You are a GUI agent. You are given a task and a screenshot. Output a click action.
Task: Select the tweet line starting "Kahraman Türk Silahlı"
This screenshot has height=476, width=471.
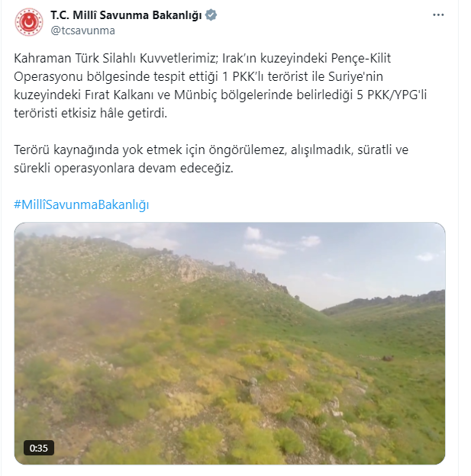(202, 58)
